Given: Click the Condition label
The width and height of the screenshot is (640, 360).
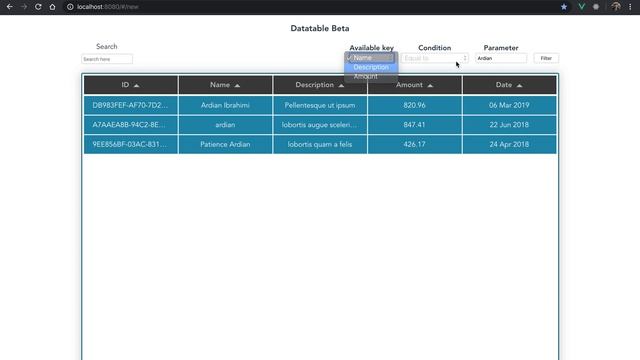Looking at the screenshot, I should (x=435, y=48).
